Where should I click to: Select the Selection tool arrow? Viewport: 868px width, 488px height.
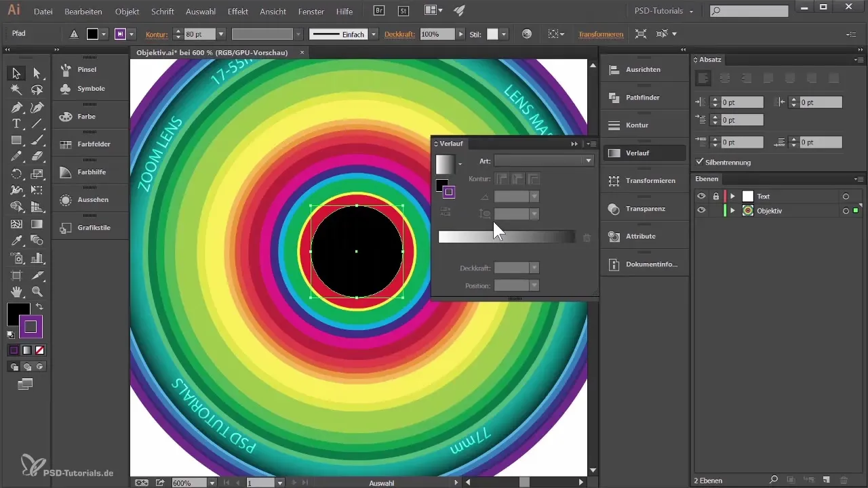coord(16,73)
